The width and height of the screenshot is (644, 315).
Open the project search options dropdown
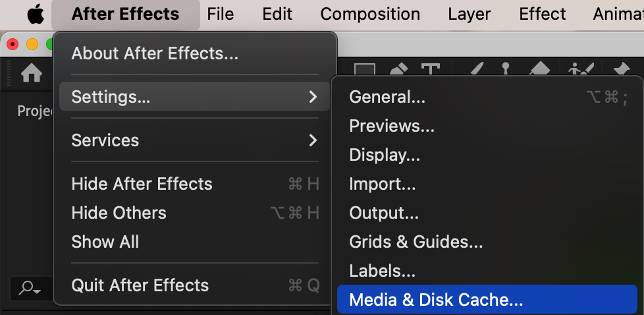tap(30, 287)
